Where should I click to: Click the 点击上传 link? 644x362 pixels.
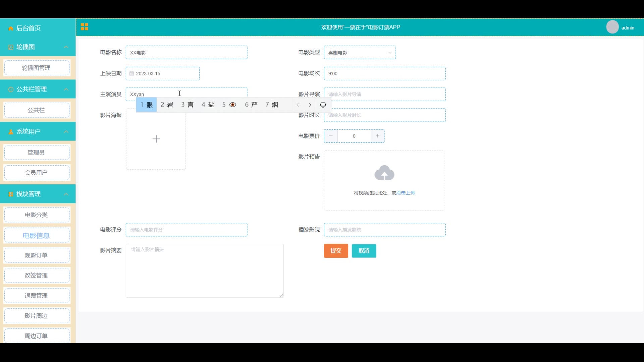[x=406, y=193]
